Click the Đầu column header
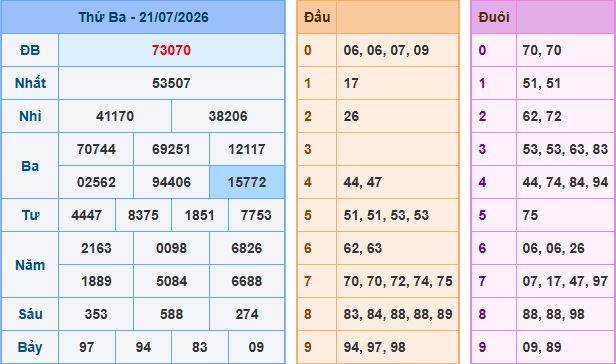 click(x=317, y=17)
